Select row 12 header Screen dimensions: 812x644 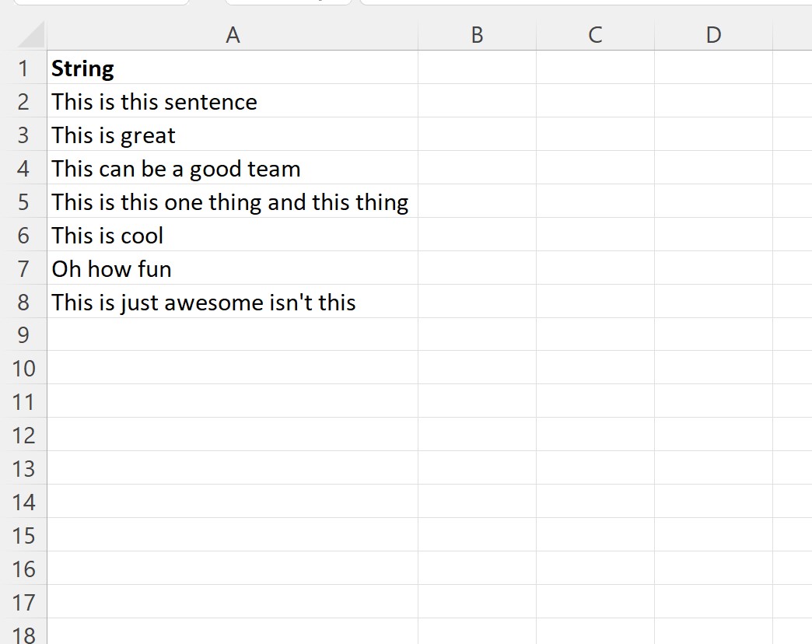(23, 435)
